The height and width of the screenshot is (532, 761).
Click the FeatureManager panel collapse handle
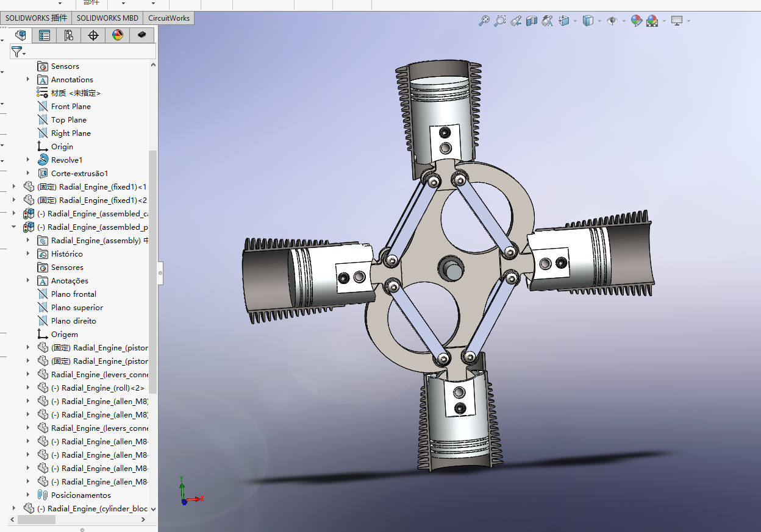click(160, 273)
